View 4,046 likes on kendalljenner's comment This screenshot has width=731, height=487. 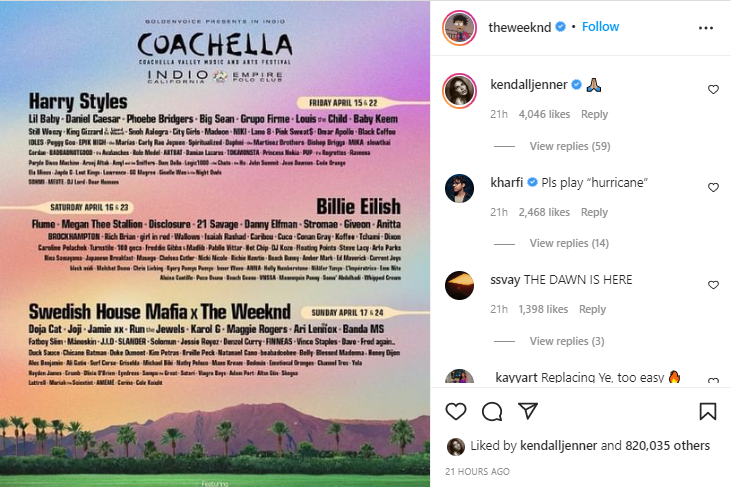click(544, 115)
